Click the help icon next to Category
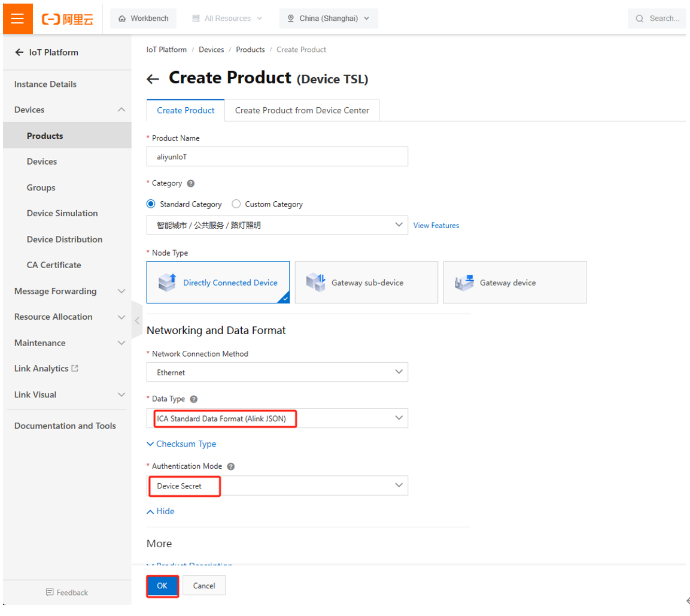The width and height of the screenshot is (690, 616). point(191,184)
